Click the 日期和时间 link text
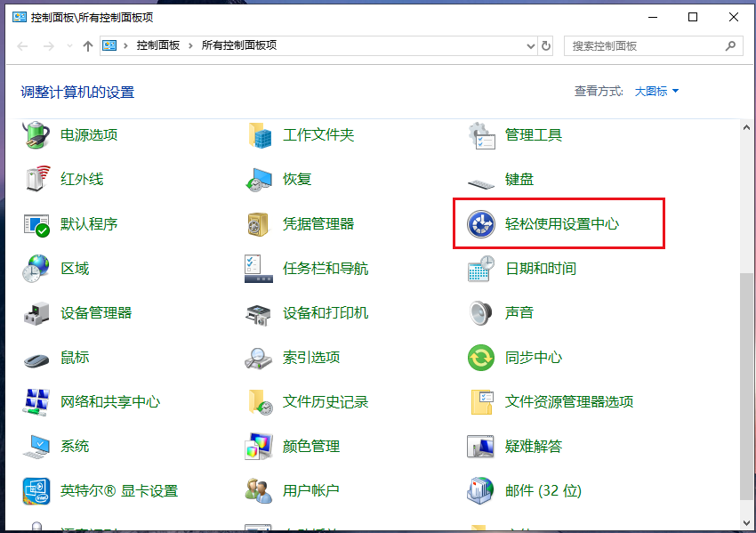 [x=541, y=269]
